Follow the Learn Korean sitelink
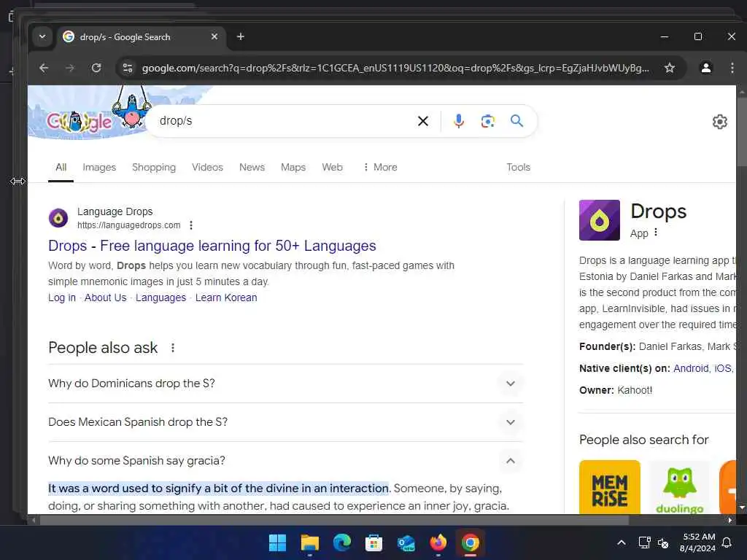Image resolution: width=747 pixels, height=560 pixels. pos(226,297)
